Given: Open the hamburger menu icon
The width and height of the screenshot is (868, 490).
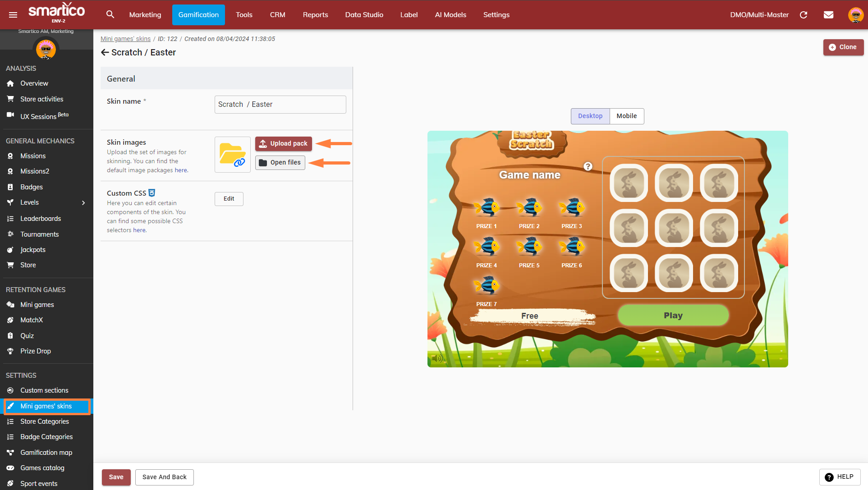Looking at the screenshot, I should tap(13, 15).
